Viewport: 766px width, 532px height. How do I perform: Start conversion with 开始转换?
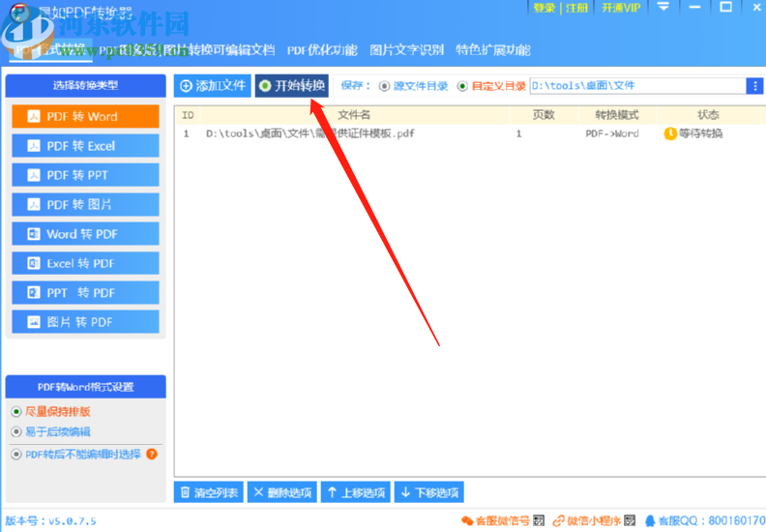tap(292, 86)
